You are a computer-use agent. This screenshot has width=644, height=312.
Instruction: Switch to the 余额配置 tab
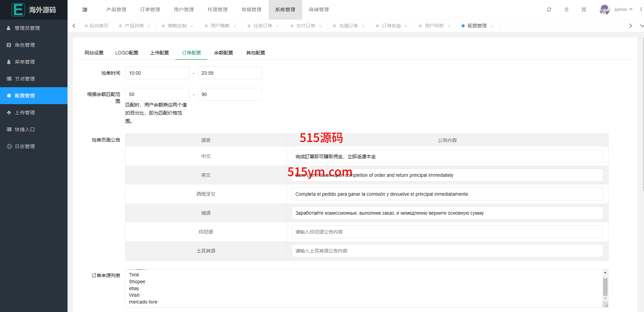point(223,53)
